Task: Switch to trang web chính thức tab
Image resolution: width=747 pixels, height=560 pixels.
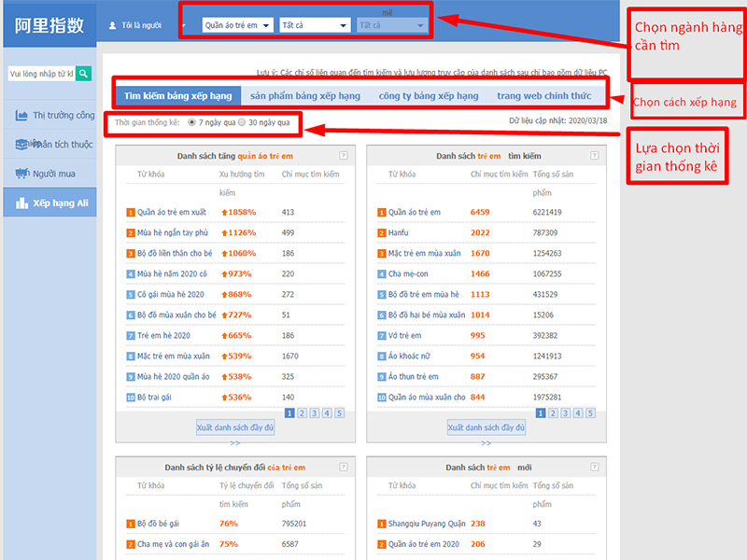Action: point(544,96)
